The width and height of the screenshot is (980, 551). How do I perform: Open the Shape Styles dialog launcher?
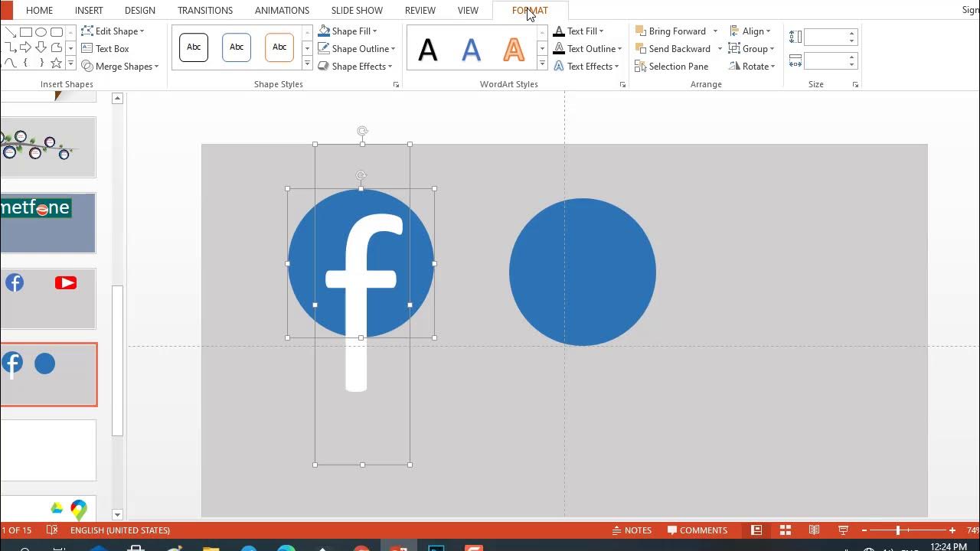396,84
